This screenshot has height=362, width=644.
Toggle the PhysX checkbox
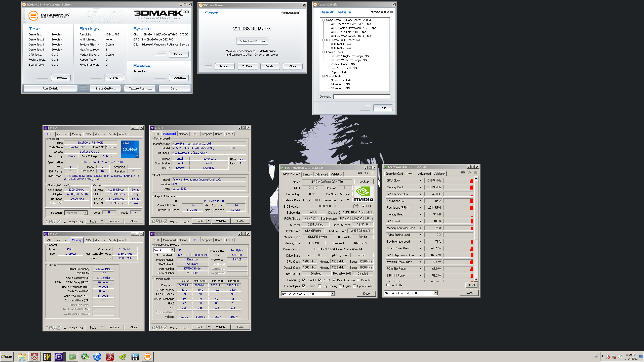340,286
